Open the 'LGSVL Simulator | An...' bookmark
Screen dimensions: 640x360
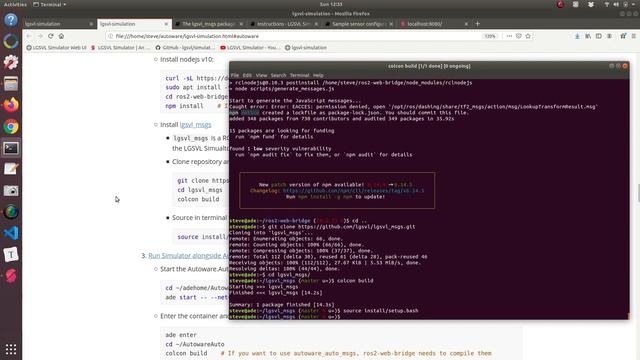pos(120,48)
